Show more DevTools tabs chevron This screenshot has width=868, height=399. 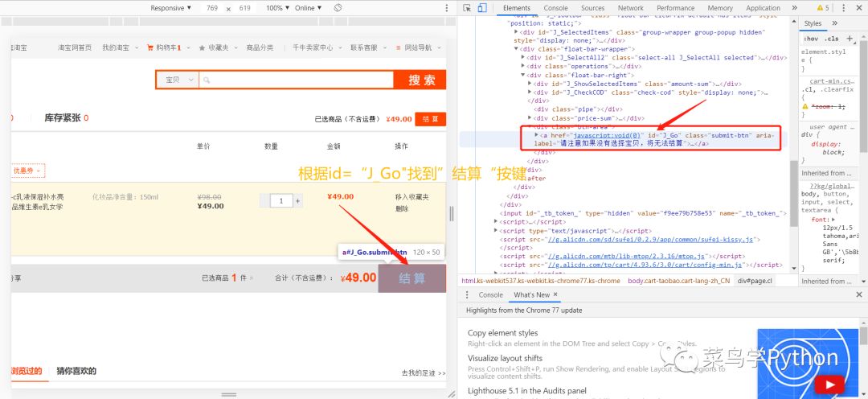(x=794, y=8)
